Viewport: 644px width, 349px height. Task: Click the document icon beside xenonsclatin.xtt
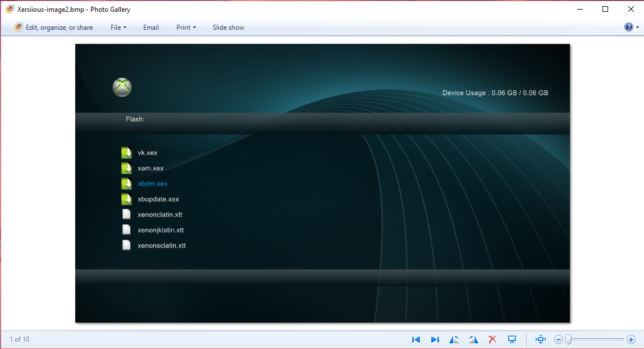click(x=126, y=246)
